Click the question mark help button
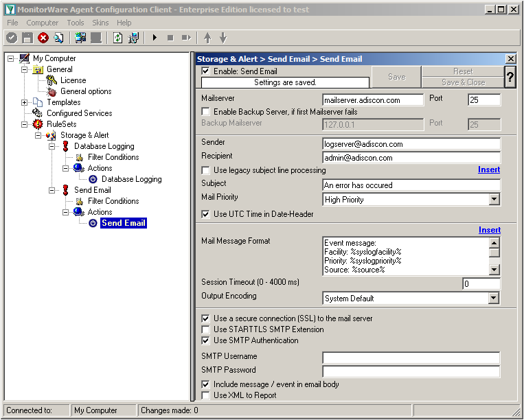The height and width of the screenshot is (420, 524). coord(510,77)
